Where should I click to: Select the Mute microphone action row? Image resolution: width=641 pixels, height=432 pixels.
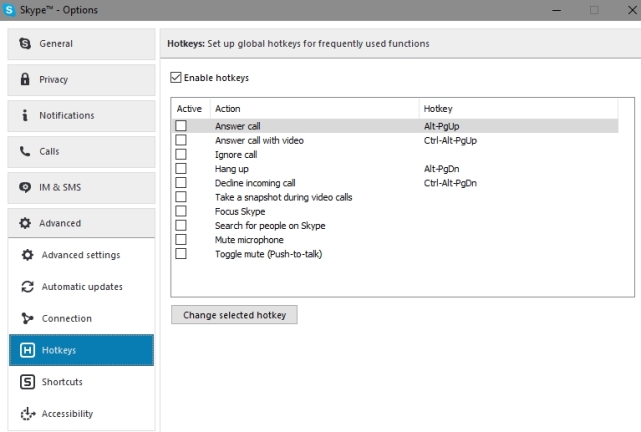pos(395,240)
